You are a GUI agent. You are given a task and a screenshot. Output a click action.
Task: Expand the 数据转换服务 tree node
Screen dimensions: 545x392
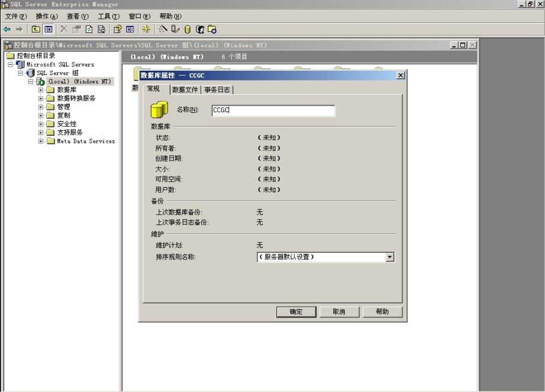point(41,98)
